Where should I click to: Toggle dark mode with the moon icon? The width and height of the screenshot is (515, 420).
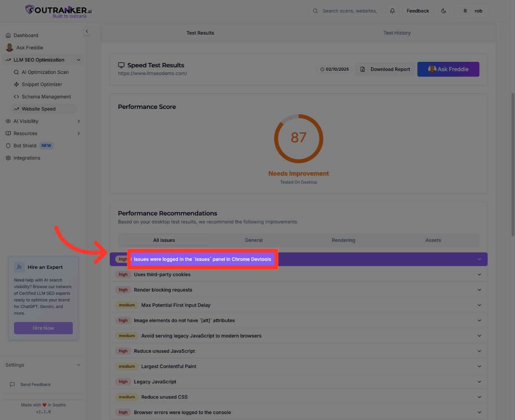pyautogui.click(x=443, y=11)
